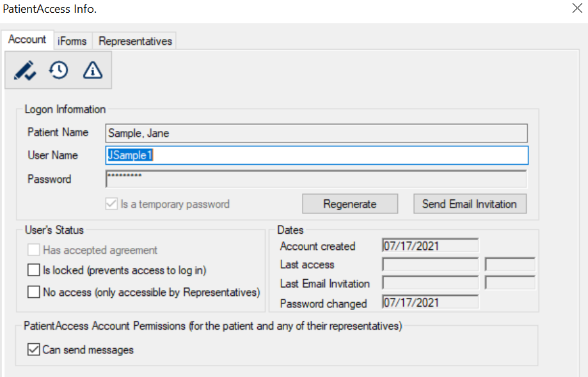Viewport: 588px width, 377px height.
Task: Toggle 'Is a temporary password' checkbox
Action: click(x=111, y=204)
